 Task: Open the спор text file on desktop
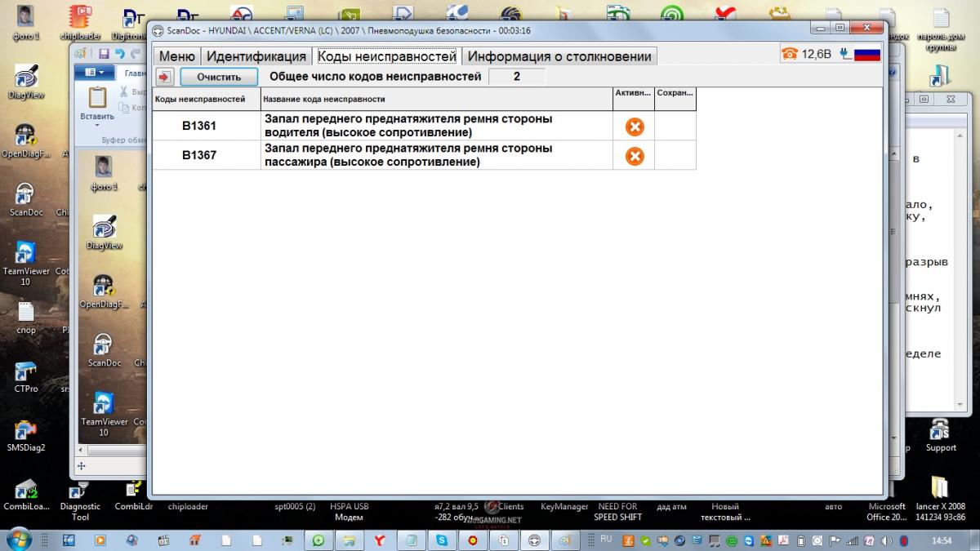pyautogui.click(x=26, y=318)
